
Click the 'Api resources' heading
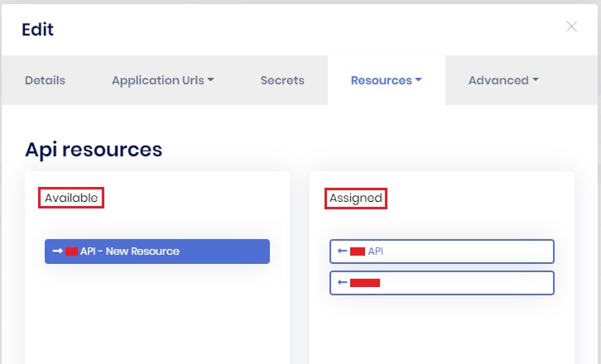94,149
